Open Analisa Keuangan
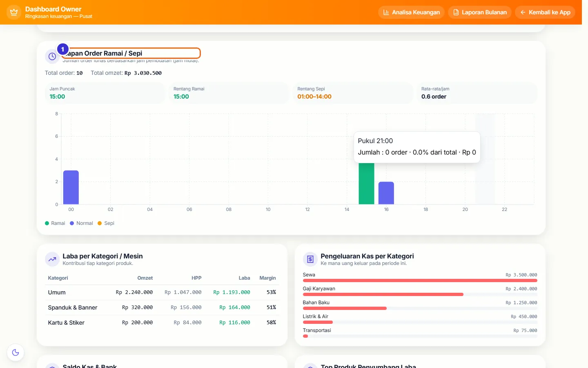Screen dimensions: 588x368 pos(411,12)
